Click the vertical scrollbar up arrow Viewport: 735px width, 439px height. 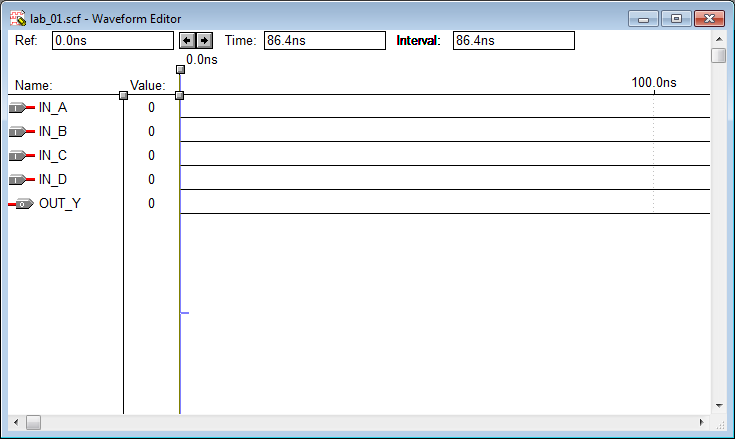pos(719,39)
